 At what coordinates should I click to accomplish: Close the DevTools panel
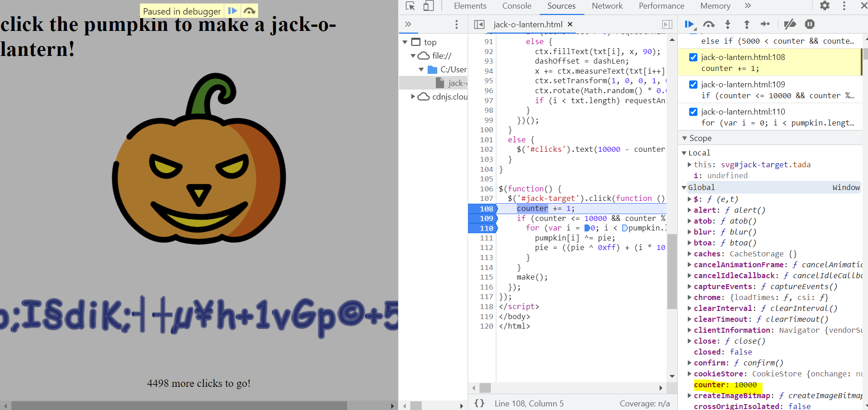point(863,6)
